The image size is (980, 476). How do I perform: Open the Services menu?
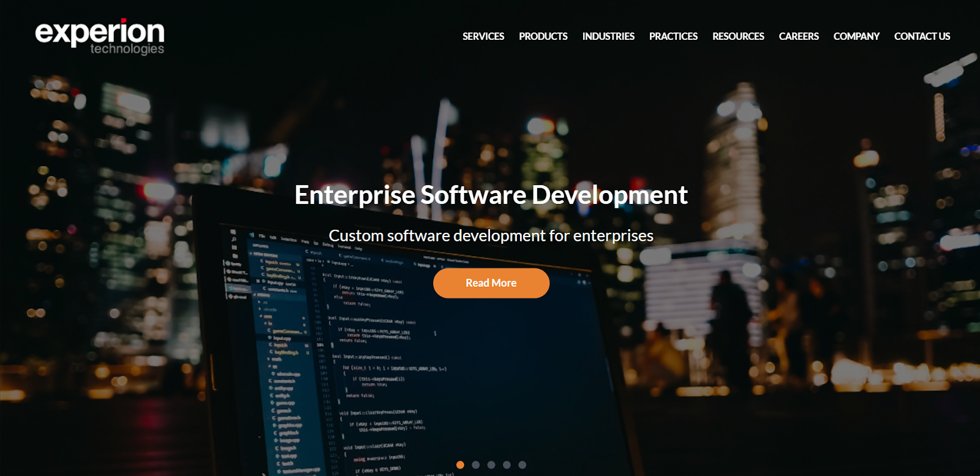pos(483,36)
